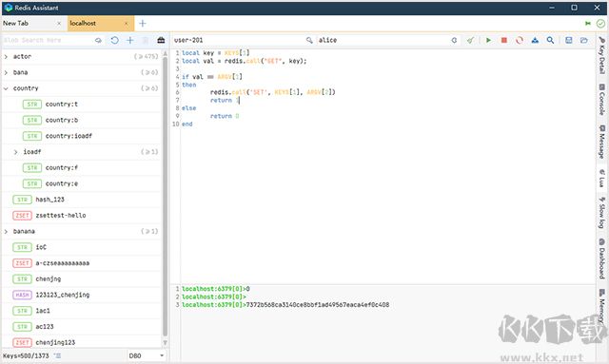
Task: Click the refresh keys icon
Action: pyautogui.click(x=114, y=40)
